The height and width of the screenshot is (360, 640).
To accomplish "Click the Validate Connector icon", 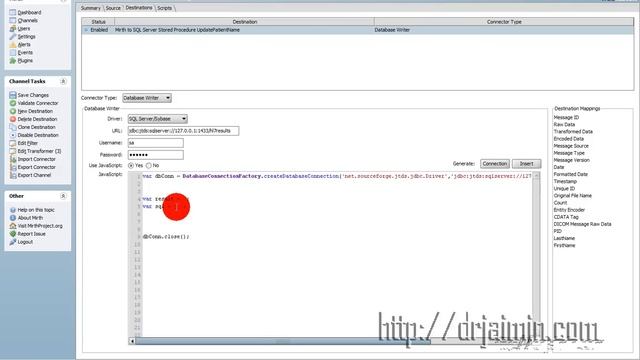I will (x=13, y=103).
